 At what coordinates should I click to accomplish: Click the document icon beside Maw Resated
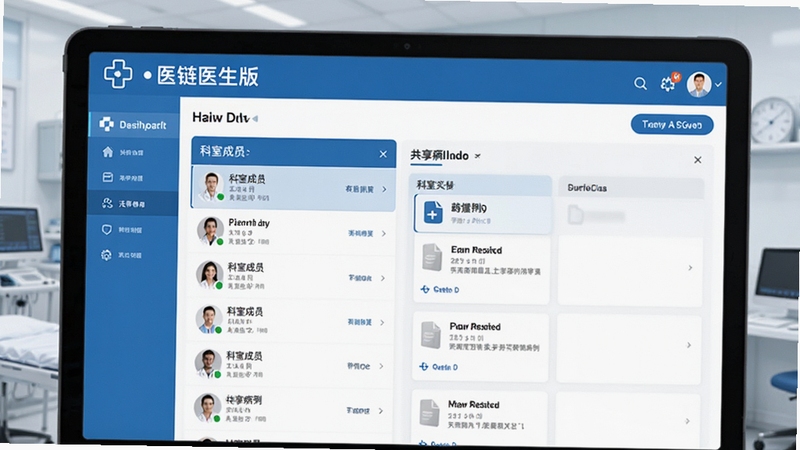429,412
